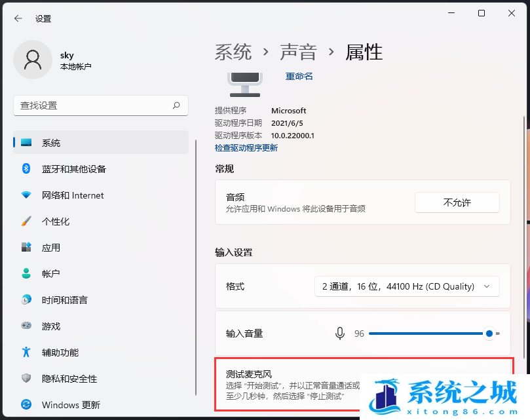Click the sky user avatar icon
This screenshot has width=530, height=420.
click(x=33, y=60)
